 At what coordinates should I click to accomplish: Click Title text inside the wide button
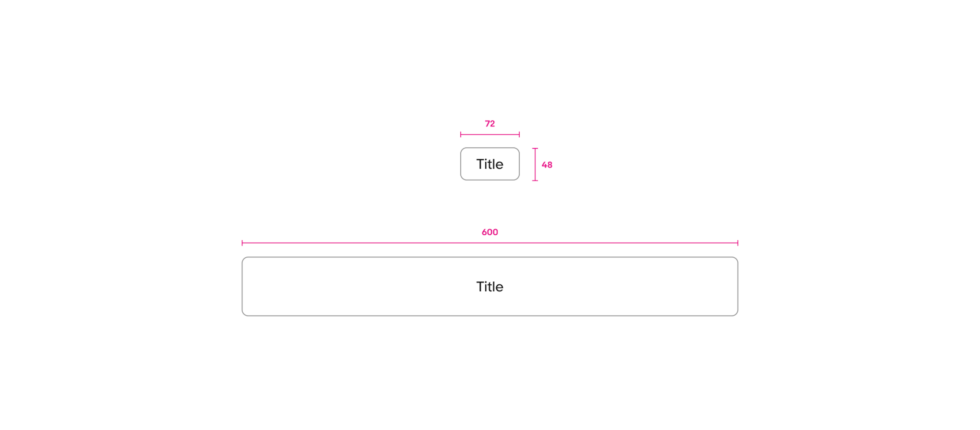click(490, 286)
